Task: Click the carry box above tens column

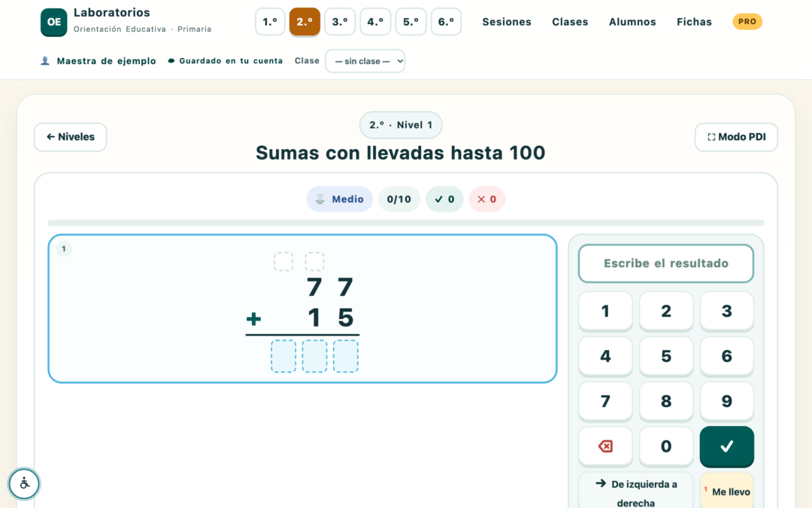Action: [x=314, y=262]
